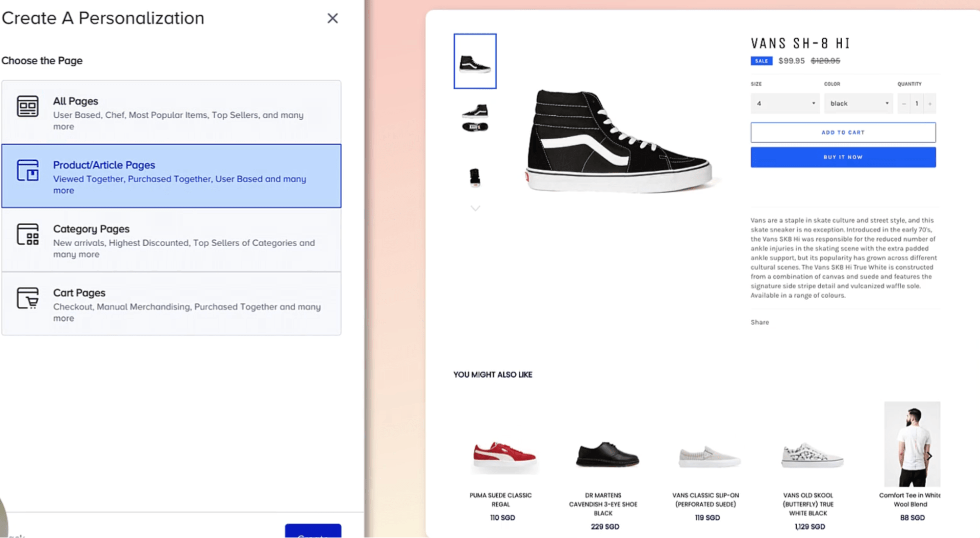Click the Add To Cart button

(843, 132)
